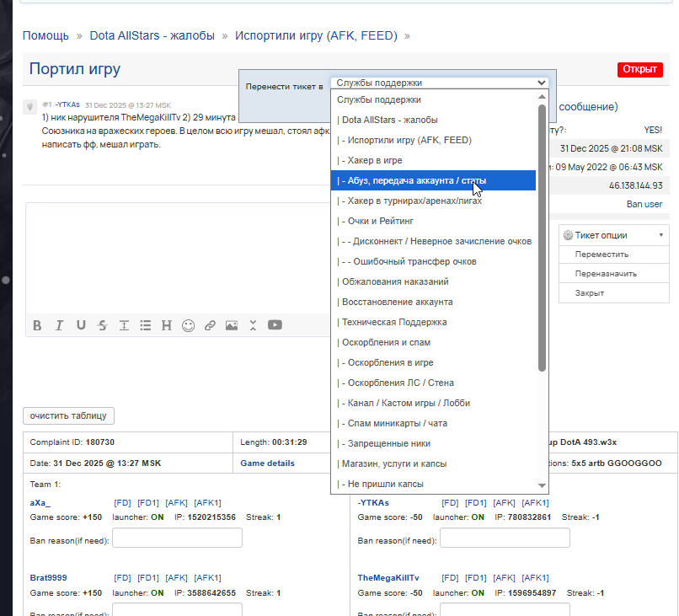This screenshot has height=616, width=679.
Task: Apply italic formatting in the reply editor
Action: tap(59, 325)
